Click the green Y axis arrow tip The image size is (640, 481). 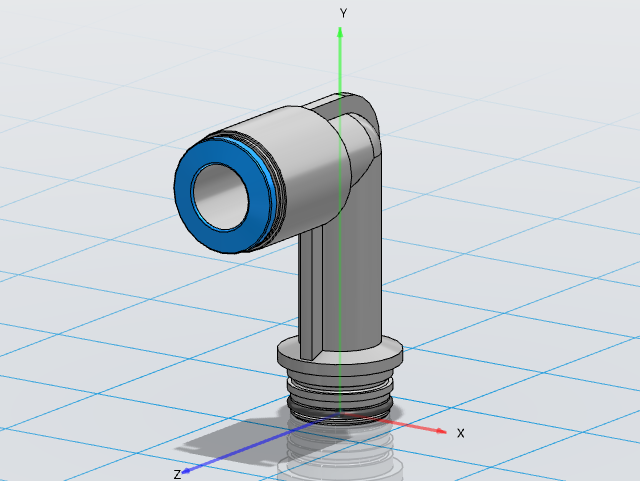pos(340,32)
